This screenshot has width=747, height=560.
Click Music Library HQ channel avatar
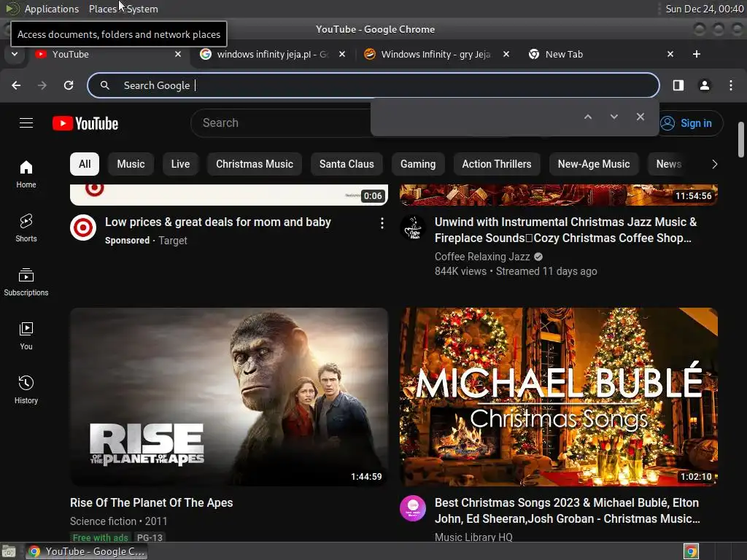[x=413, y=508]
